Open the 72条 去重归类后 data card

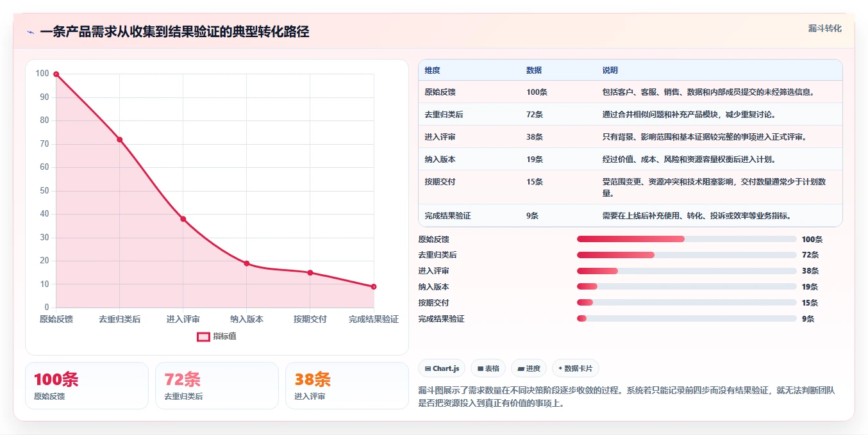pos(217,386)
